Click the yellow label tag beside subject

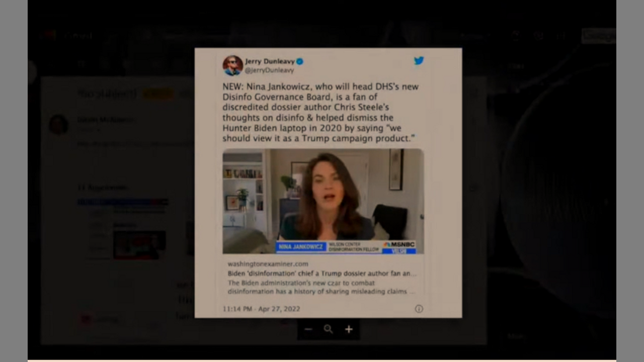point(158,94)
